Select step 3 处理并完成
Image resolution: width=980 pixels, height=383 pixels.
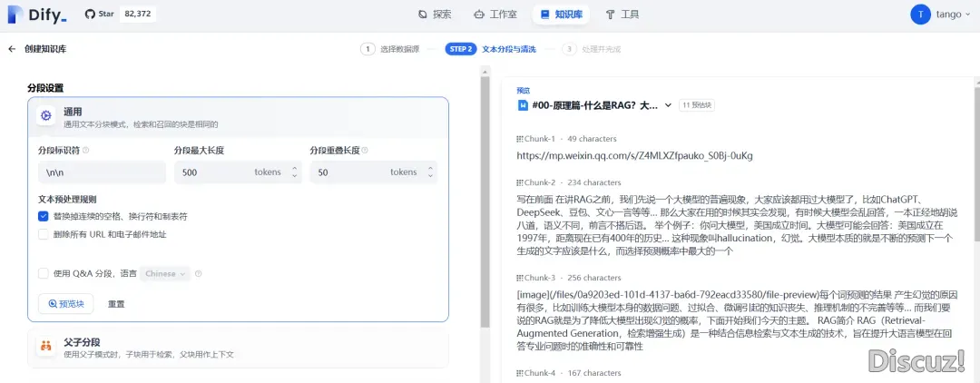[591, 49]
